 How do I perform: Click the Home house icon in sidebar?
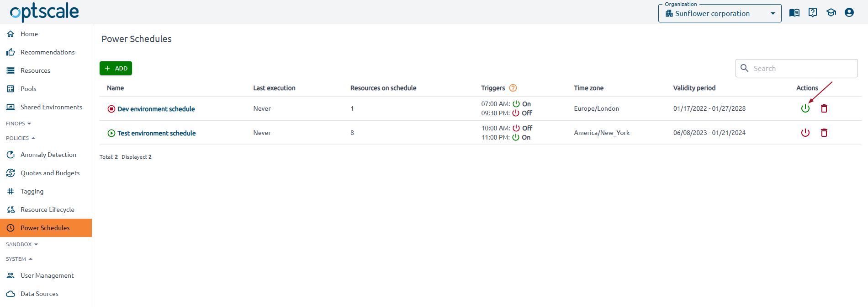click(x=11, y=34)
